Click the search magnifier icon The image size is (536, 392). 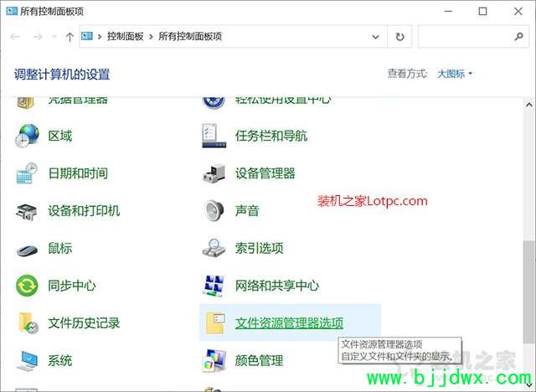tap(518, 36)
